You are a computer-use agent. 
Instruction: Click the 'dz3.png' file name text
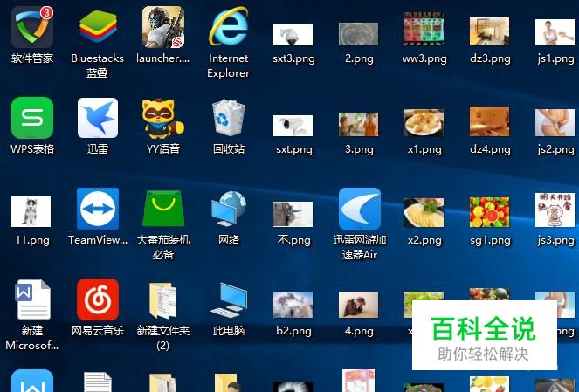click(x=490, y=58)
